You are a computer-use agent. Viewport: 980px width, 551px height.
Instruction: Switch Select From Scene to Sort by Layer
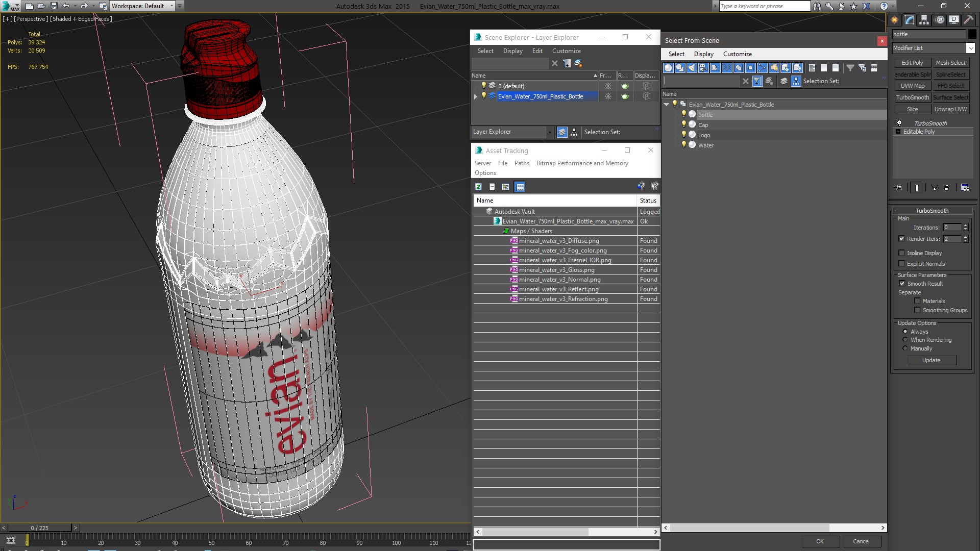point(784,81)
